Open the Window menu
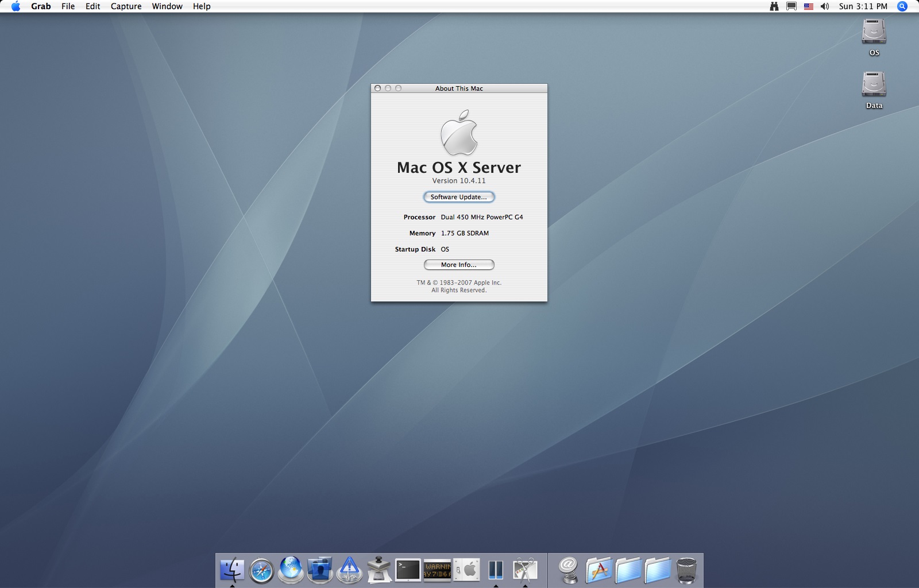The height and width of the screenshot is (588, 919). click(x=167, y=6)
